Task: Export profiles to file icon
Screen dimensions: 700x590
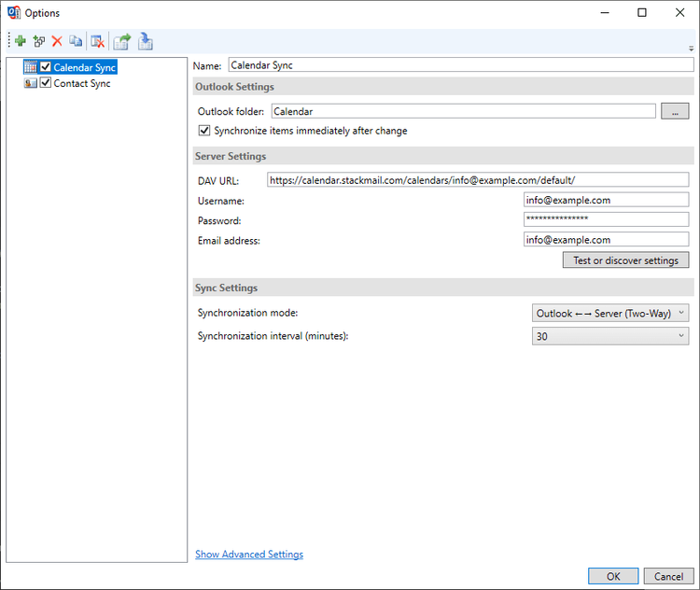Action: coord(122,41)
